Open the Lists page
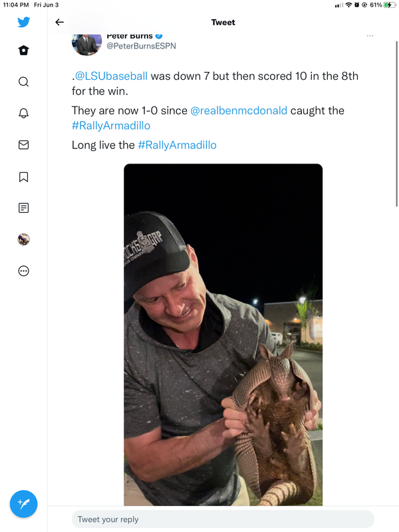Viewport: 399px width, 532px height. coord(23,207)
